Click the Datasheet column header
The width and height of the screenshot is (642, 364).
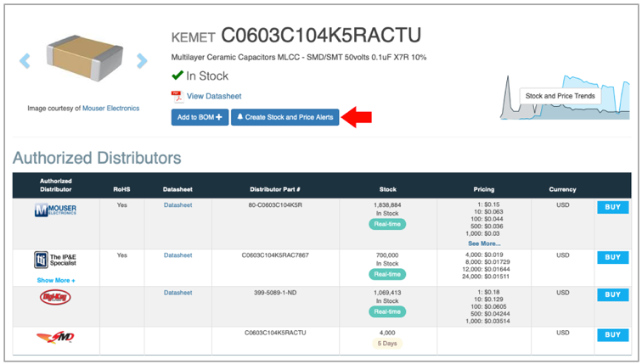[177, 189]
